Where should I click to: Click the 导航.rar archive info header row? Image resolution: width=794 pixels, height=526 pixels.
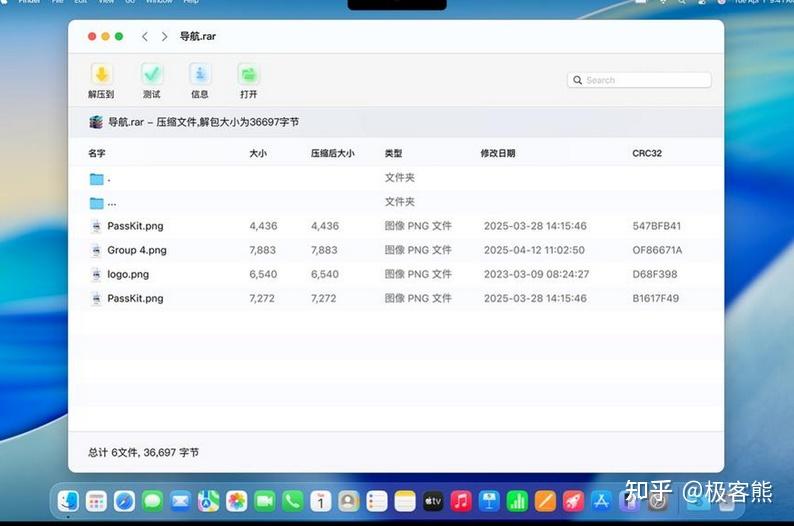tap(395, 122)
